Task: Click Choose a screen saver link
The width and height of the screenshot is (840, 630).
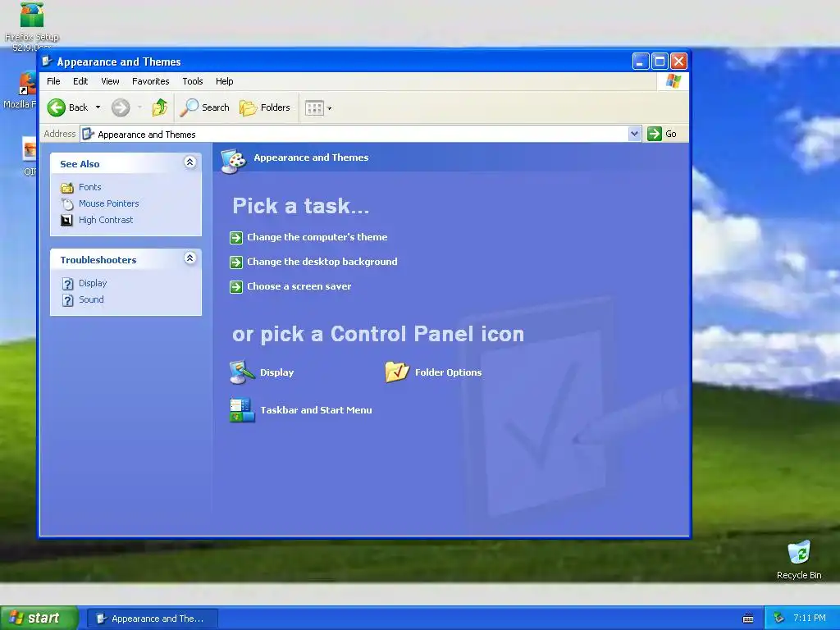Action: point(299,286)
